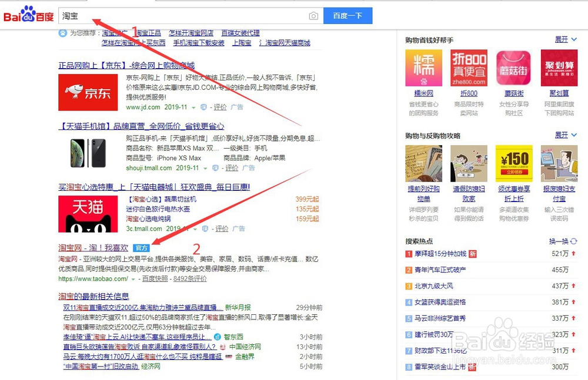Image resolution: width=588 pixels, height=380 pixels.
Task: Click the 智东西 source icon
Action: coord(218,337)
